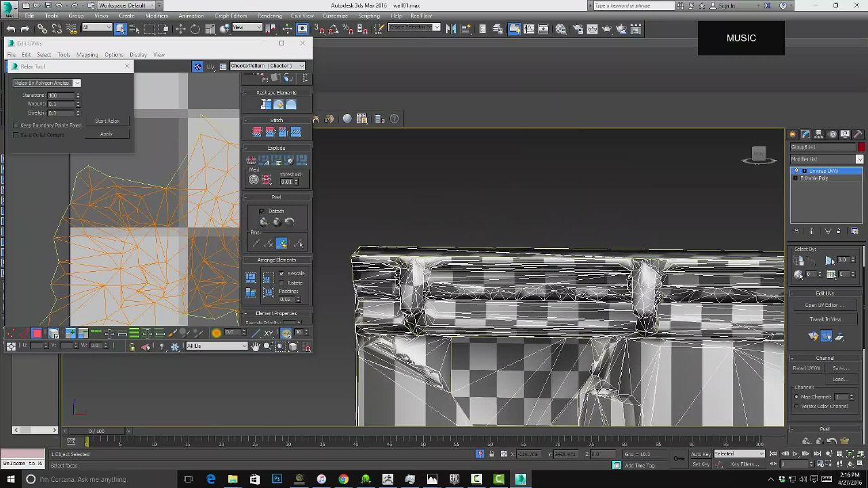868x488 pixels.
Task: Open the CheckerPattern texture dropdown
Action: (x=268, y=66)
